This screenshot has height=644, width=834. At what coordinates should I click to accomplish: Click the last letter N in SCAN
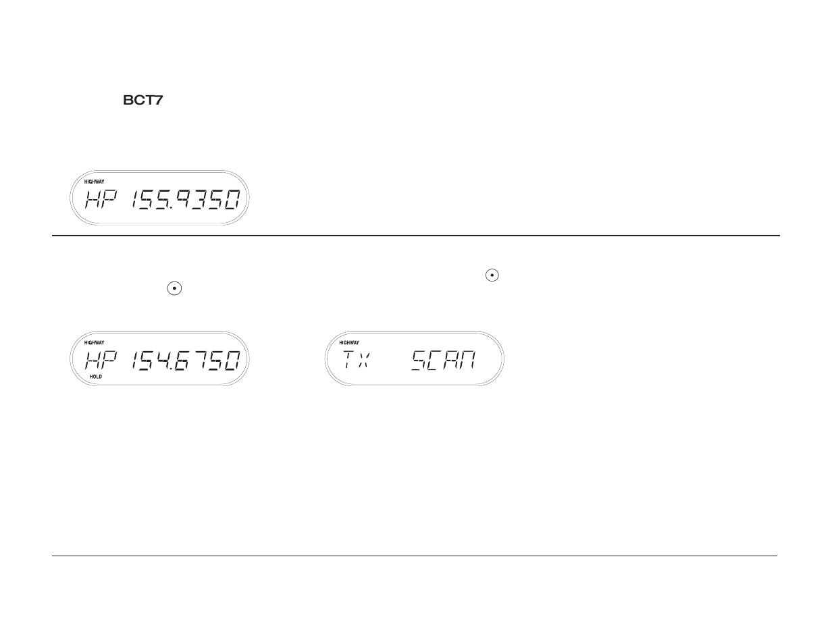tap(469, 360)
